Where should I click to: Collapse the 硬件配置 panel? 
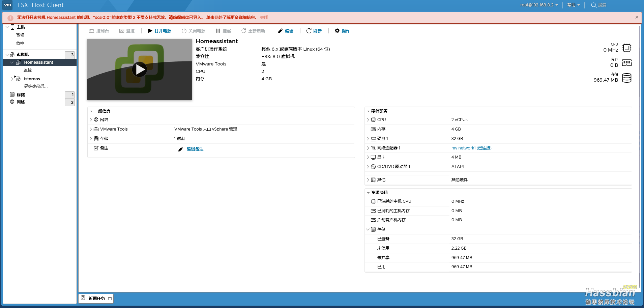click(x=368, y=111)
